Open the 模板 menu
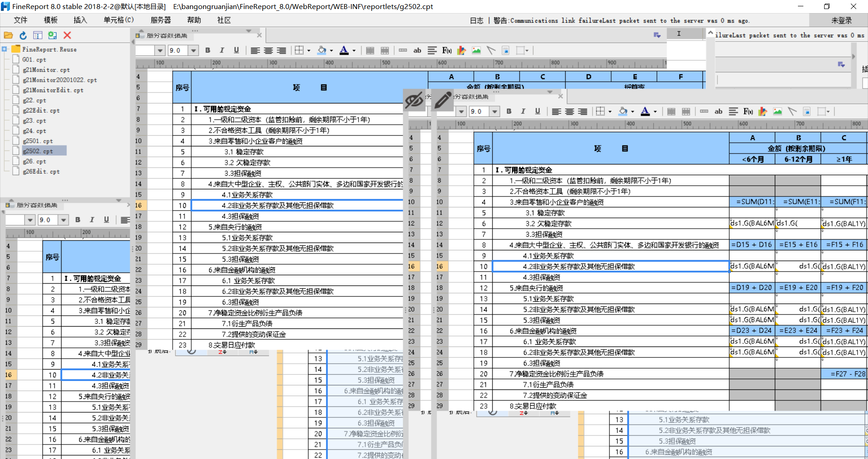 [51, 20]
